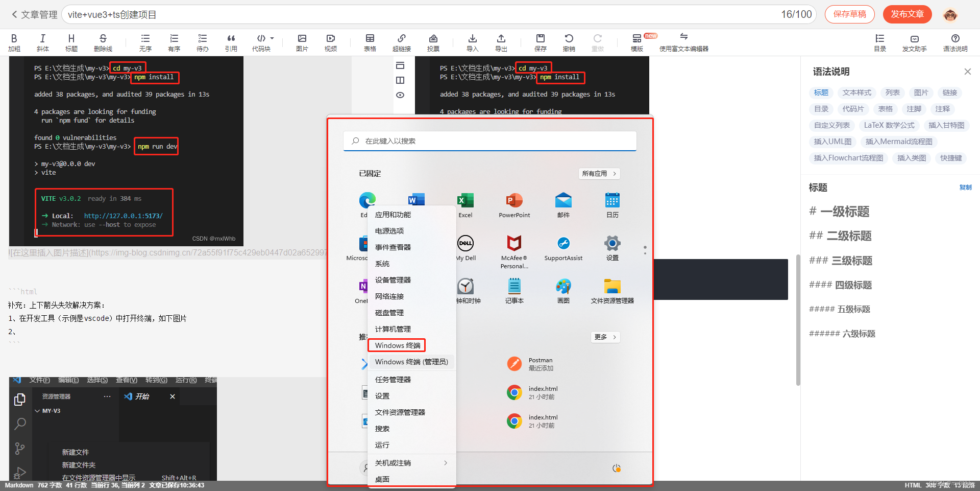This screenshot has width=980, height=491.
Task: Open Postman recommended item
Action: 531,364
